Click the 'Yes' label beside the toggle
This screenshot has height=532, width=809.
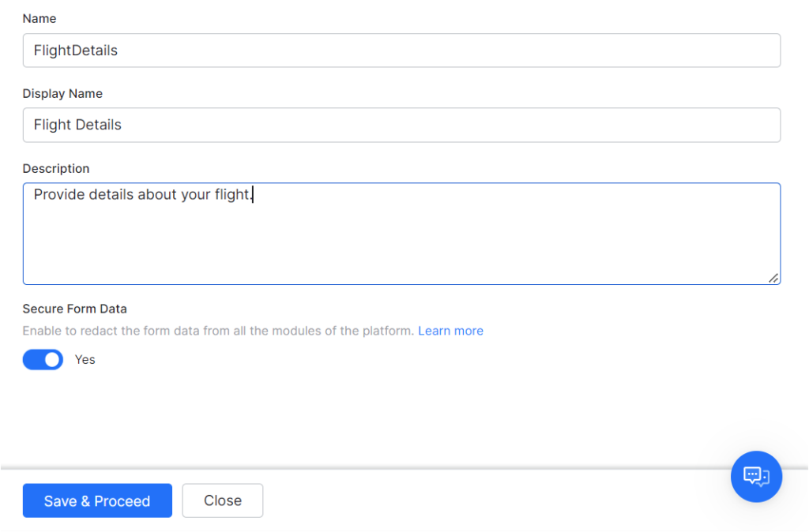[85, 360]
